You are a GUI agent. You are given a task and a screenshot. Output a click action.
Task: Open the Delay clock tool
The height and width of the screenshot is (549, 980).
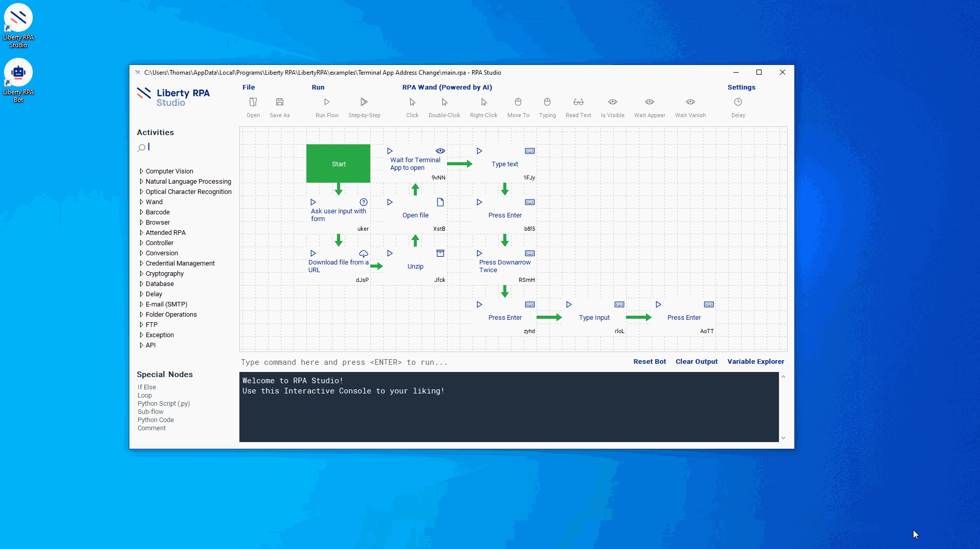click(738, 102)
